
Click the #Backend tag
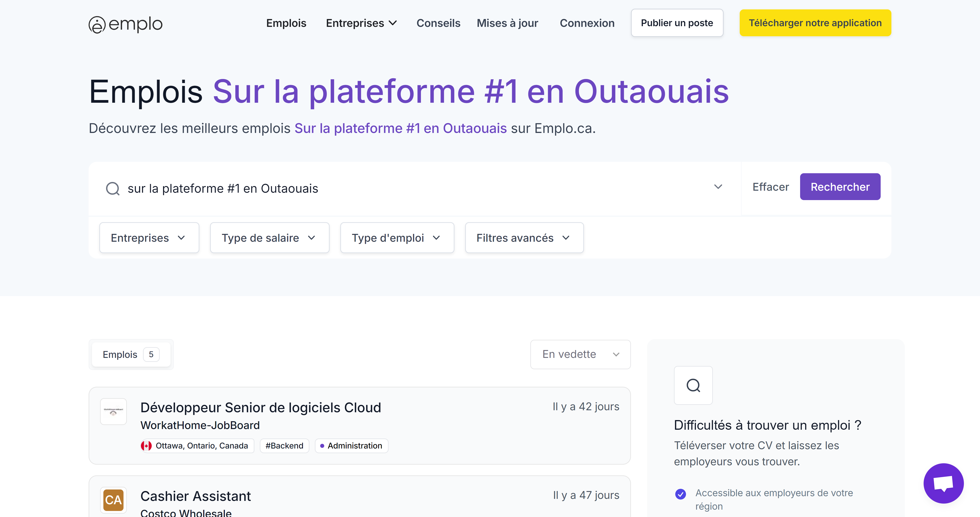(x=284, y=446)
